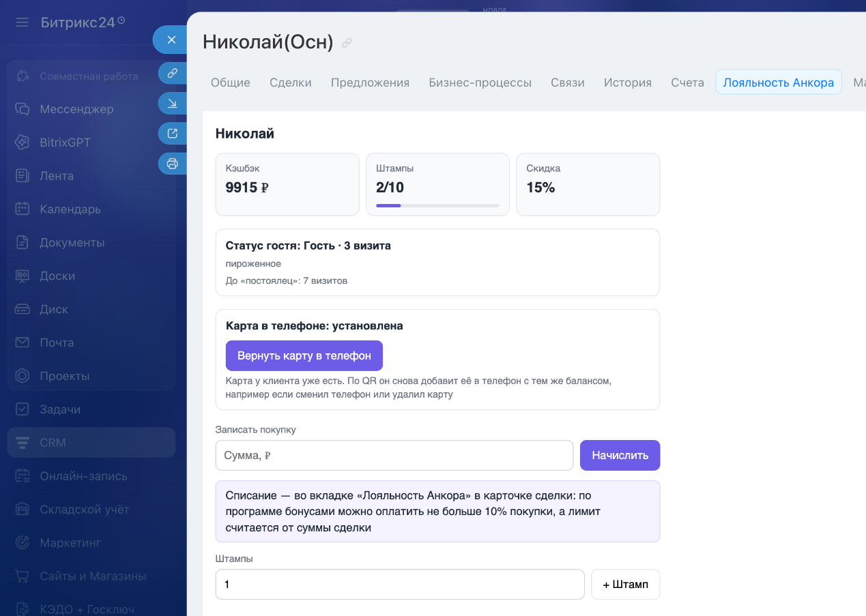
Task: Click the Онлайн-запись icon
Action: 23,476
